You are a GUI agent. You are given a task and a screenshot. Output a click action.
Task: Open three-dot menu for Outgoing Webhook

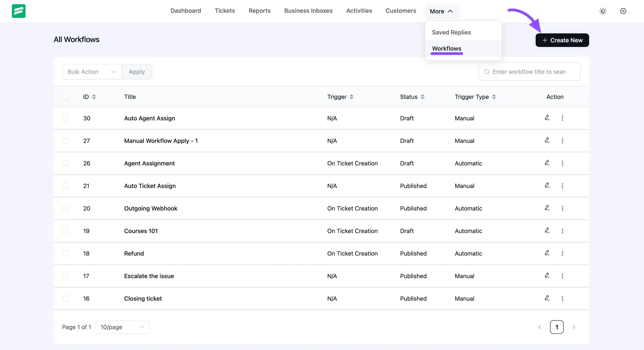click(562, 208)
